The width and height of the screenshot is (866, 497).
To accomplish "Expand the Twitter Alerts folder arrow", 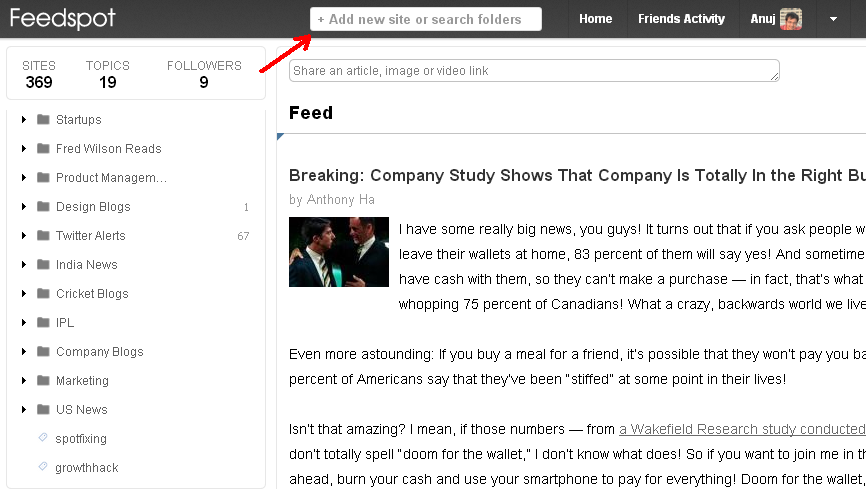I will [24, 236].
